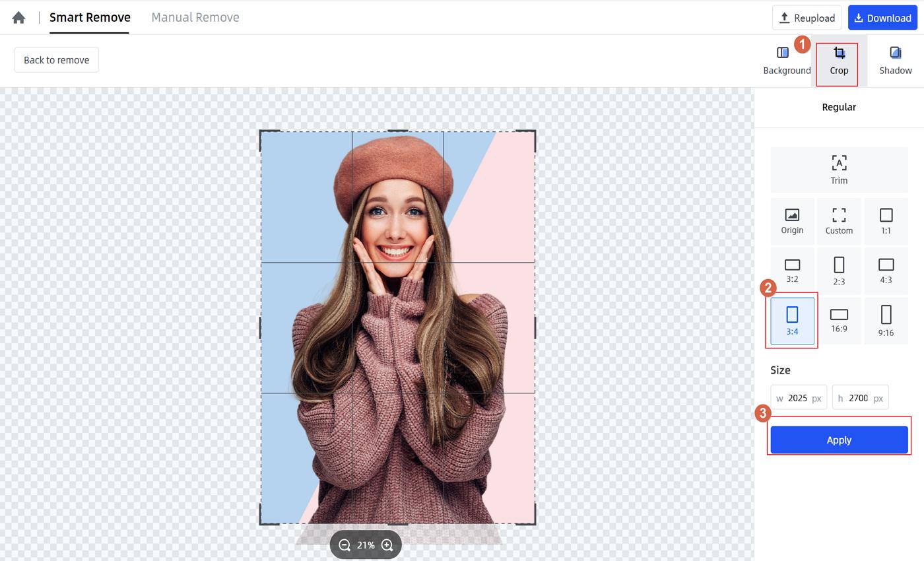924x561 pixels.
Task: Switch to the Smart Remove tab
Action: (90, 18)
